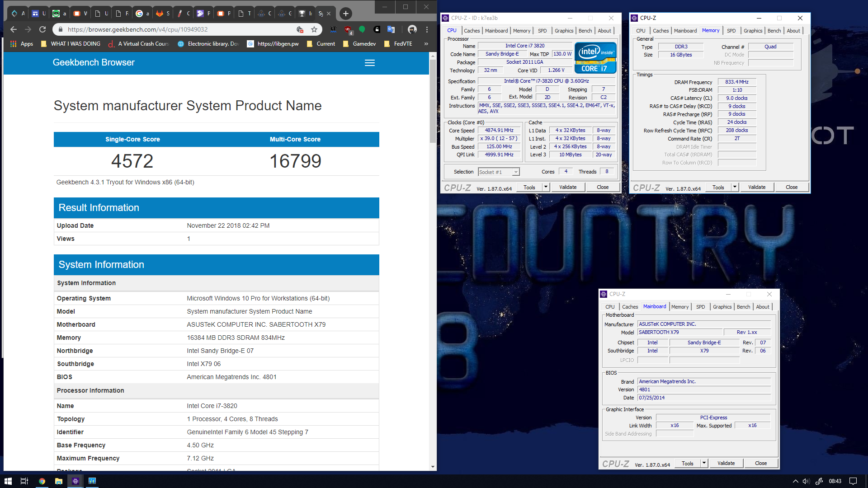Open the Chrome profile avatar
Image resolution: width=868 pixels, height=488 pixels.
click(x=412, y=29)
